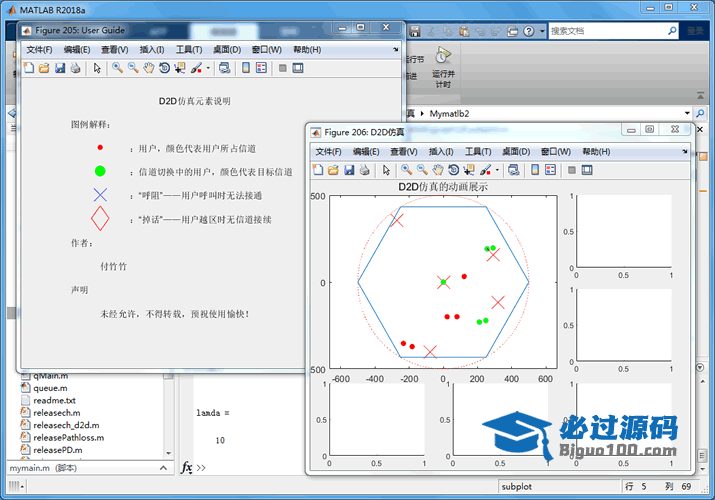Image resolution: width=715 pixels, height=500 pixels.
Task: Click the MATLAB quick-access help question mark
Action: click(x=528, y=31)
